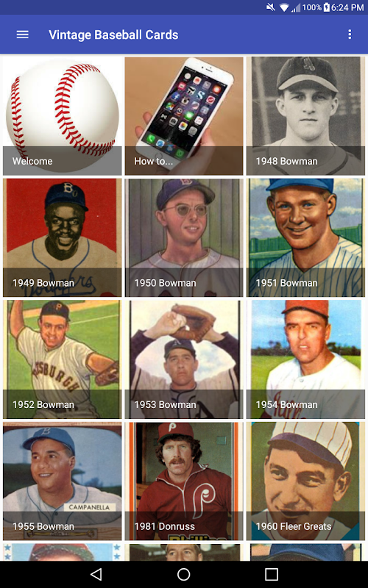Tap the recent apps square button

[x=271, y=574]
